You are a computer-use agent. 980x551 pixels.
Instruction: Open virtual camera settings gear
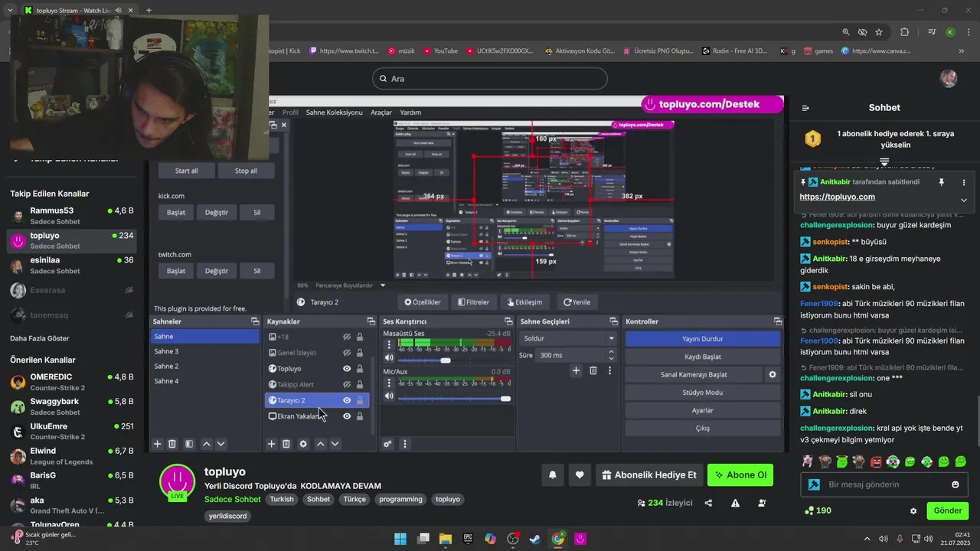click(773, 375)
